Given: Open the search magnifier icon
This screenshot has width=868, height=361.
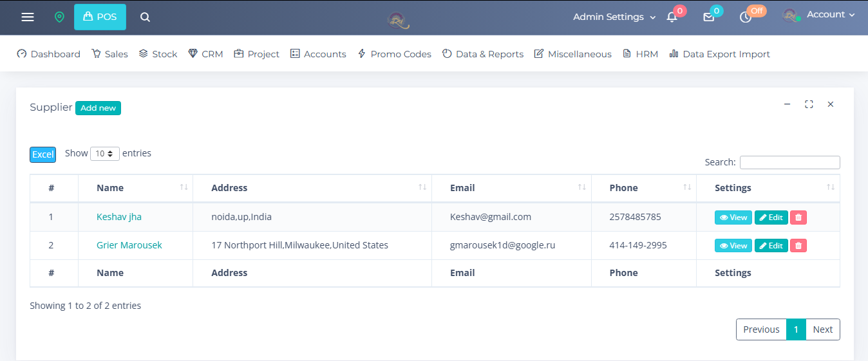Looking at the screenshot, I should coord(146,17).
